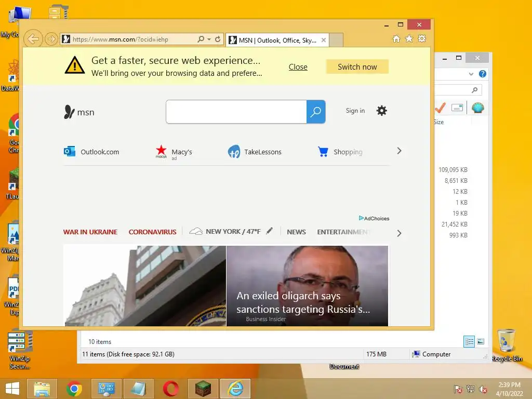532x399 pixels.
Task: Open the WAR IN UKRAINE category
Action: point(90,232)
